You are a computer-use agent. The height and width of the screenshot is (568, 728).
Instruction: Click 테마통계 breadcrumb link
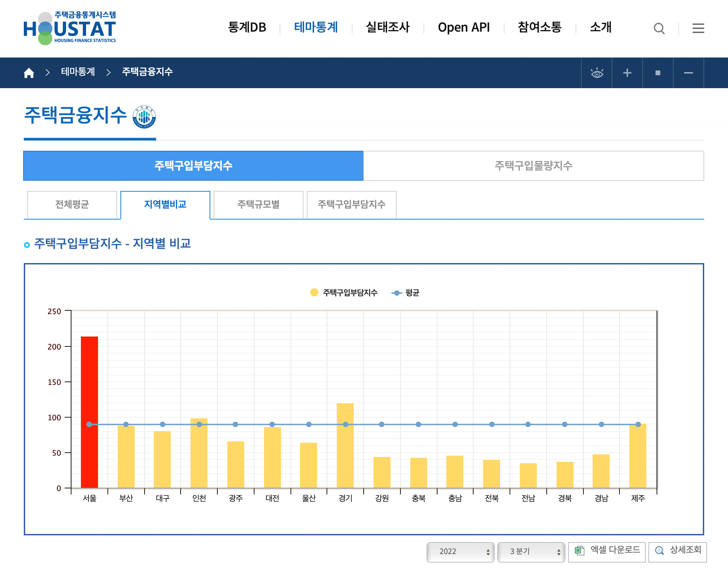78,72
